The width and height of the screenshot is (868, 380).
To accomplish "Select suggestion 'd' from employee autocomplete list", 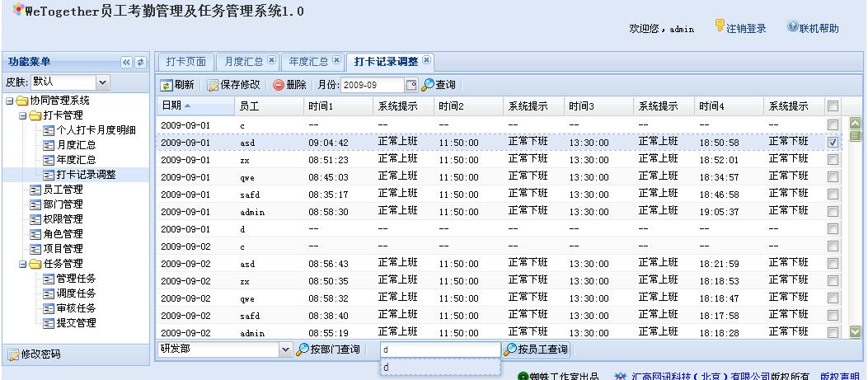I will pos(440,368).
